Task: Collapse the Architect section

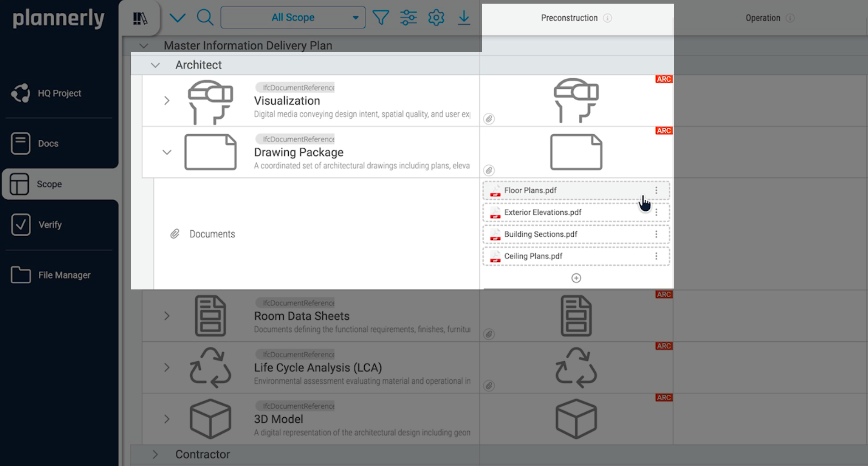Action: [x=155, y=65]
